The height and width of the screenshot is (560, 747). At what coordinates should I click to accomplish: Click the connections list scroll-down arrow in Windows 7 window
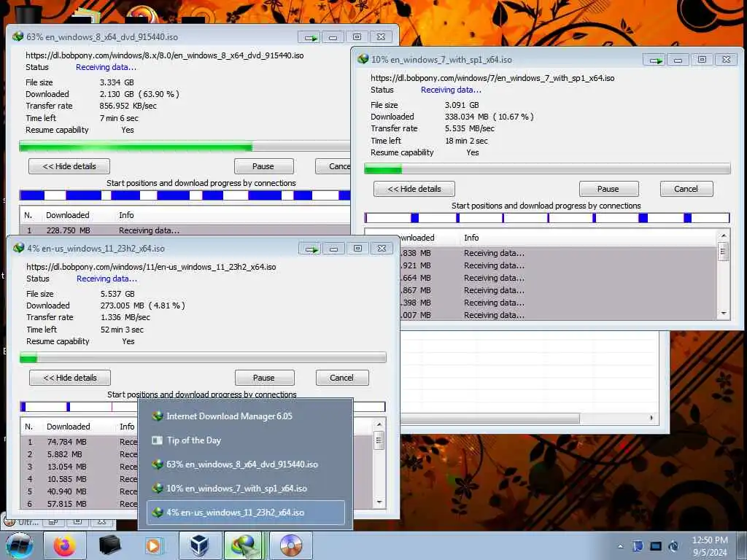click(723, 314)
